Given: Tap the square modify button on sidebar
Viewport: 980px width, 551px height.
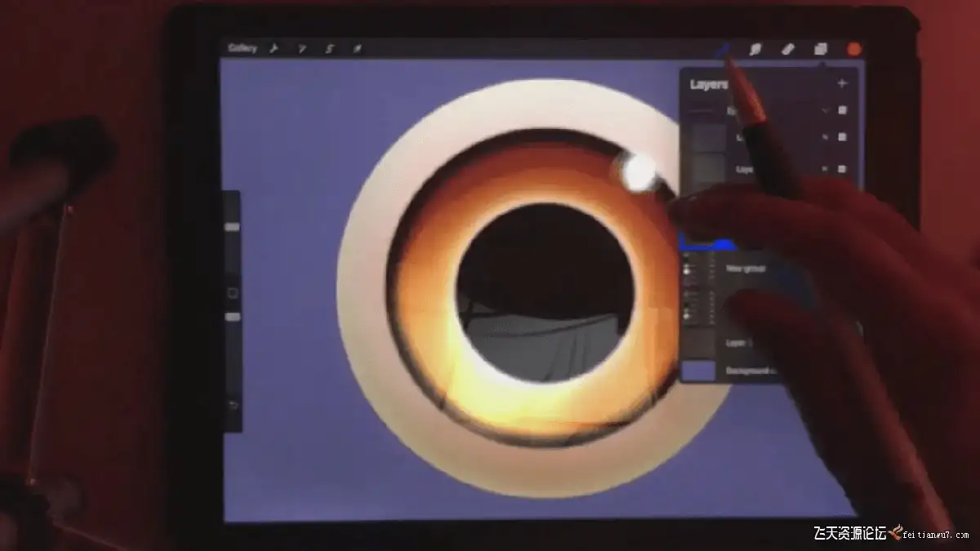Looking at the screenshot, I should [233, 292].
